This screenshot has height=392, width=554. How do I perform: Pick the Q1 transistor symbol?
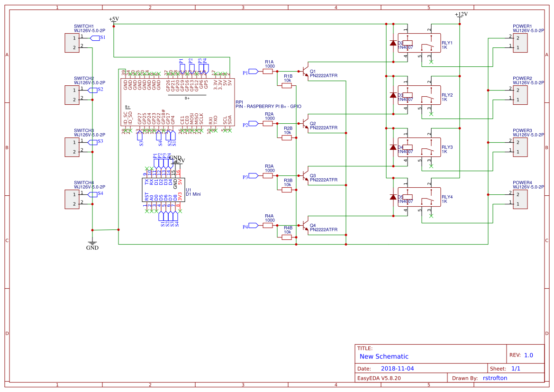point(305,72)
